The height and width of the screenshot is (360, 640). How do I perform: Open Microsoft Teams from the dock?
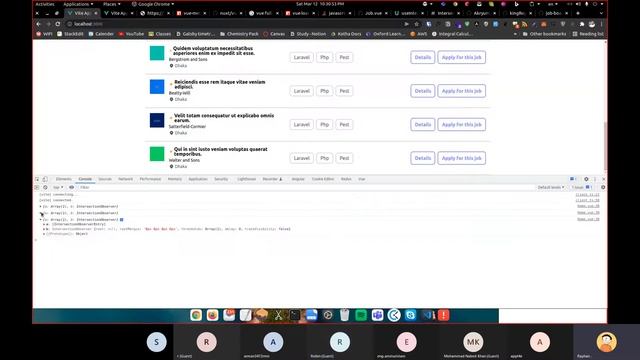[377, 315]
